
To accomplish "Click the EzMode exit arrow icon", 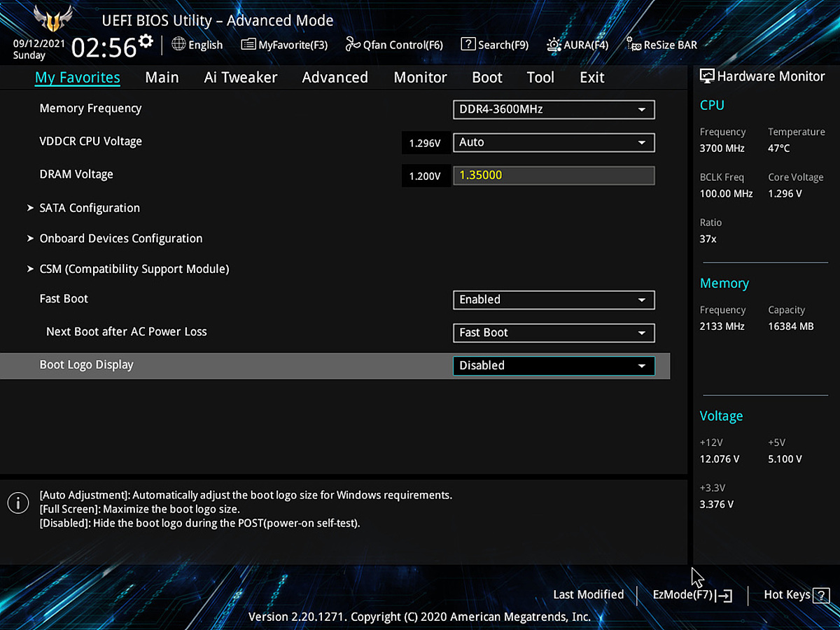I will pos(724,595).
